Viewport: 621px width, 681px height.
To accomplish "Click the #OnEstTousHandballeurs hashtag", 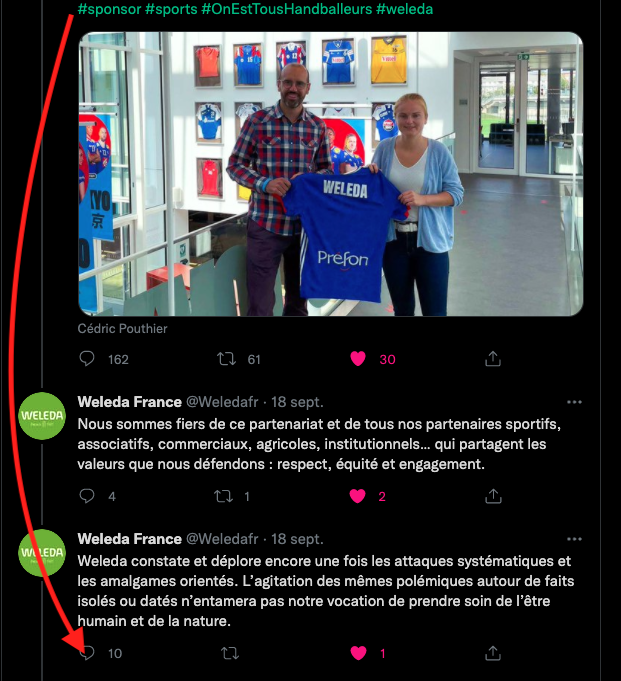I will point(287,9).
